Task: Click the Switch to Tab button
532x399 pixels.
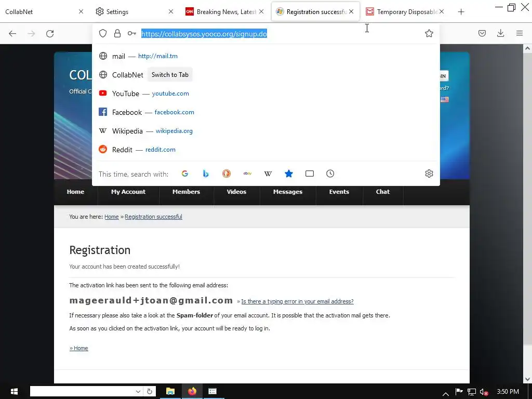Action: 170,75
